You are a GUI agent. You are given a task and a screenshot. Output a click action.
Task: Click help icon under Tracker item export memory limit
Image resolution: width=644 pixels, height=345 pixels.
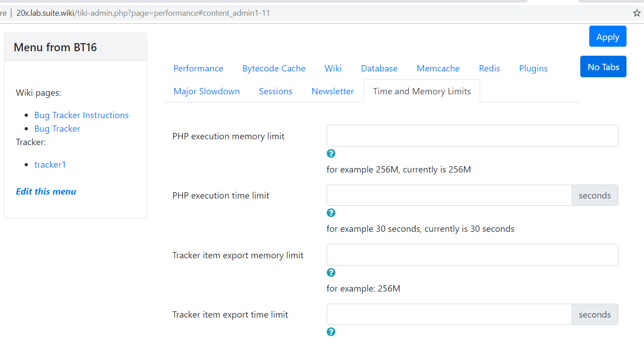click(x=331, y=273)
